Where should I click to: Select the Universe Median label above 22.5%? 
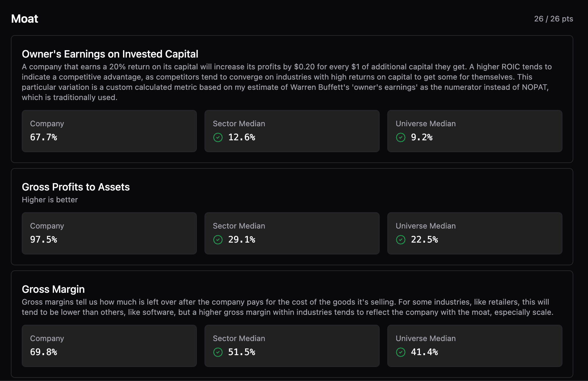(x=426, y=226)
